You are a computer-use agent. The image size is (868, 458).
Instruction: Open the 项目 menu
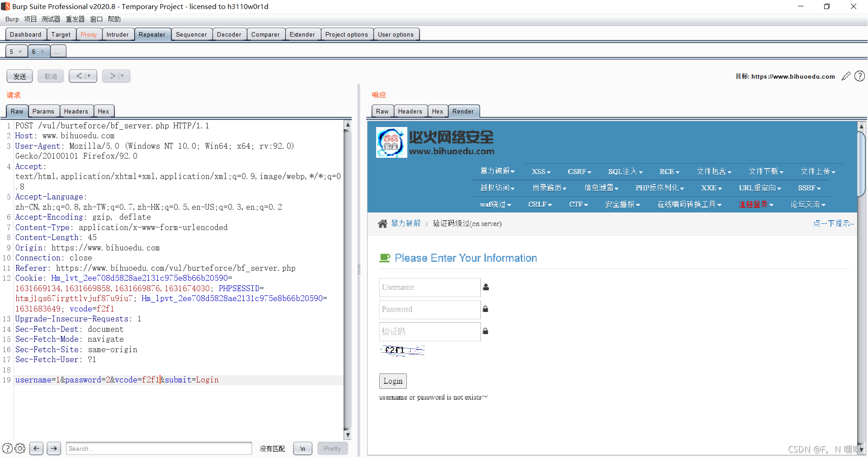pyautogui.click(x=30, y=19)
